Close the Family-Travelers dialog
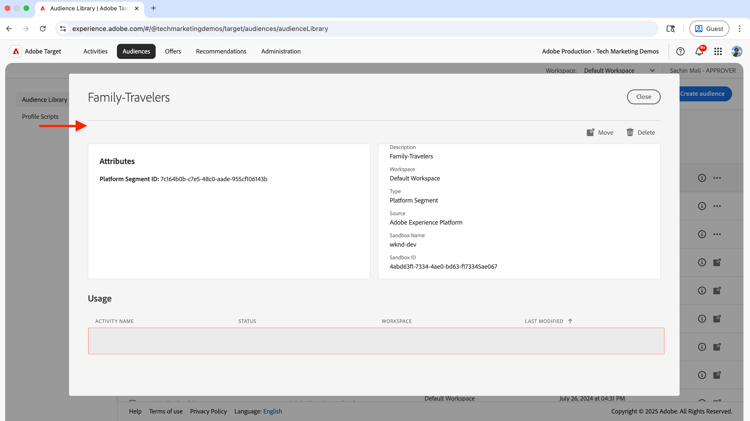The width and height of the screenshot is (750, 421). (643, 97)
